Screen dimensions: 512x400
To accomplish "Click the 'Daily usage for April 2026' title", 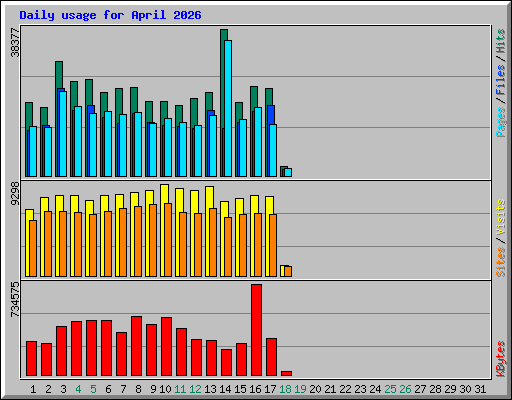I will [x=110, y=15].
